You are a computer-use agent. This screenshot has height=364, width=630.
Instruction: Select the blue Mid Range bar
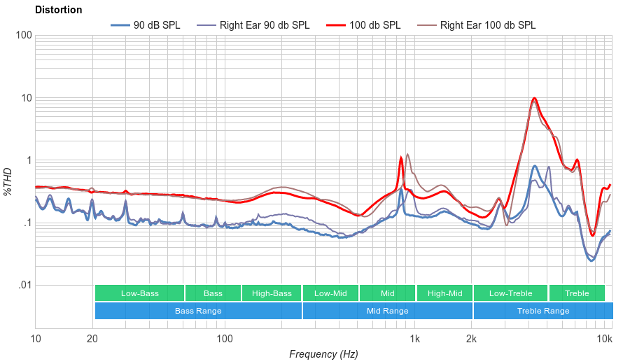tap(387, 311)
